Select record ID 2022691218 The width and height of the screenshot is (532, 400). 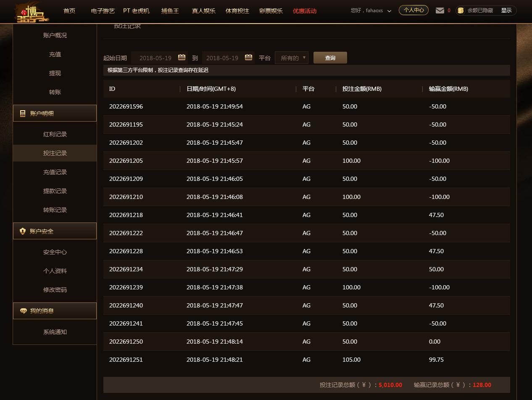point(126,215)
